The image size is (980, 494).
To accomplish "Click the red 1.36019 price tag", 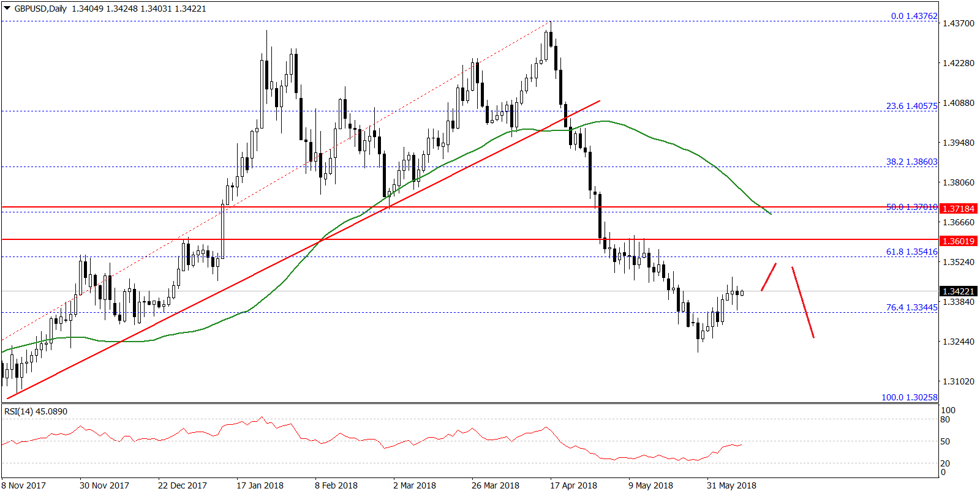I will 958,241.
